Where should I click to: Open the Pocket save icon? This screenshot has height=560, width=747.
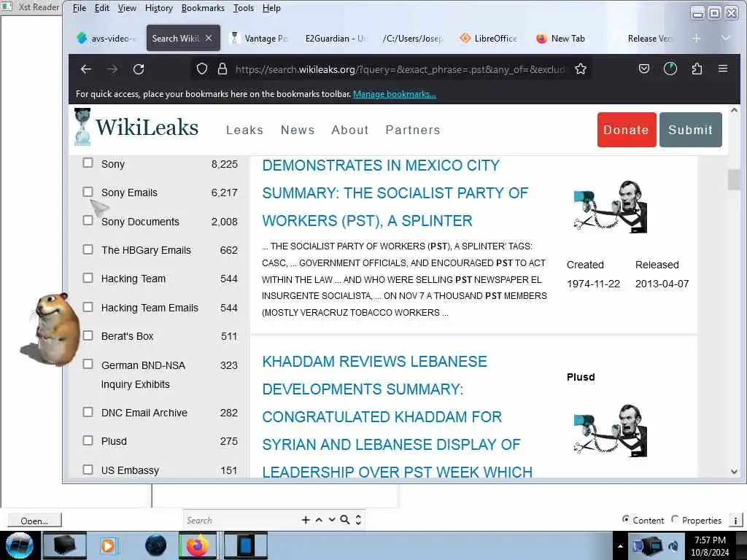(644, 69)
